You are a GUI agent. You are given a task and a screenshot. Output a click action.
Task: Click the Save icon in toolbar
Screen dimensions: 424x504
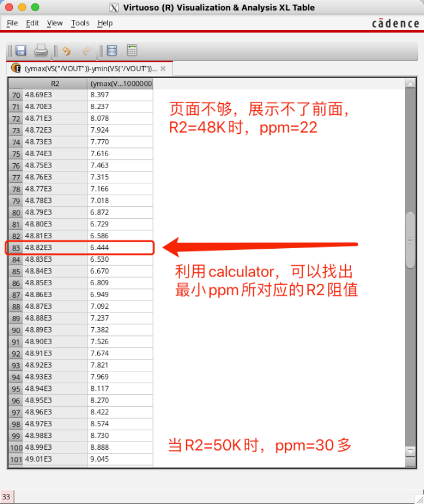tap(21, 51)
